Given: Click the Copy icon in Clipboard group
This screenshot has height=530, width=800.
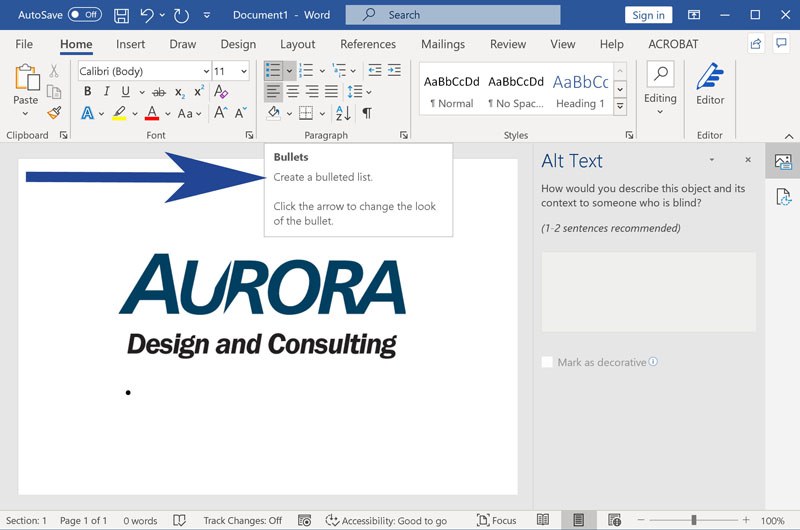Looking at the screenshot, I should 54,92.
